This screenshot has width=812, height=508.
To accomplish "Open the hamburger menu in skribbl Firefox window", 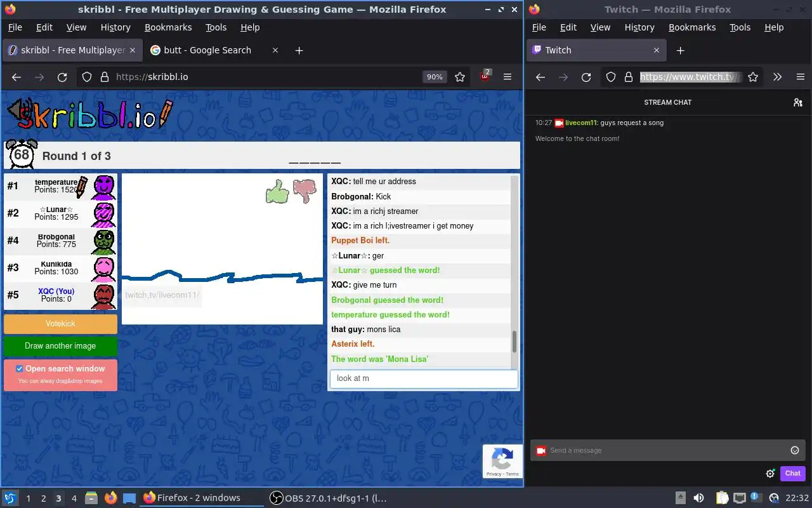I will [x=507, y=77].
